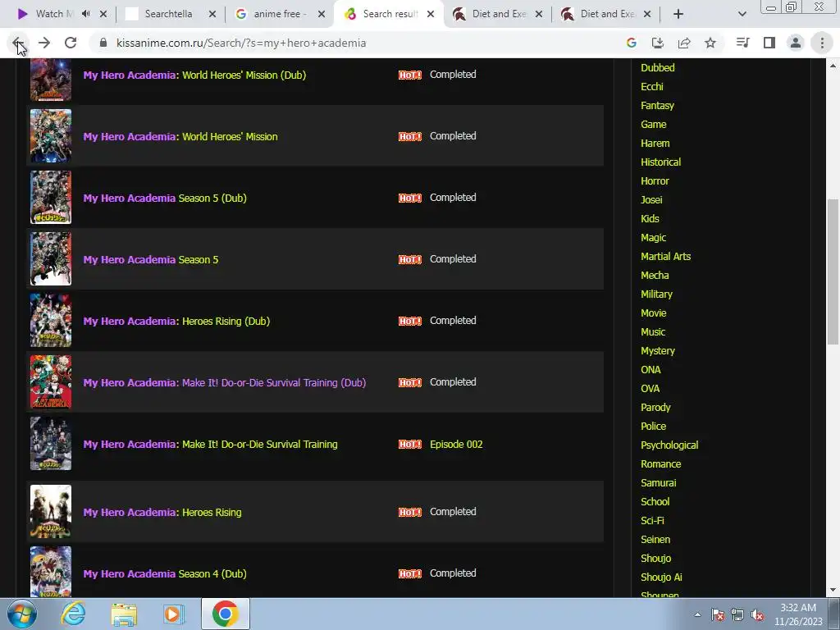This screenshot has height=630, width=840.
Task: Close the Searchtella tab
Action: pyautogui.click(x=212, y=14)
